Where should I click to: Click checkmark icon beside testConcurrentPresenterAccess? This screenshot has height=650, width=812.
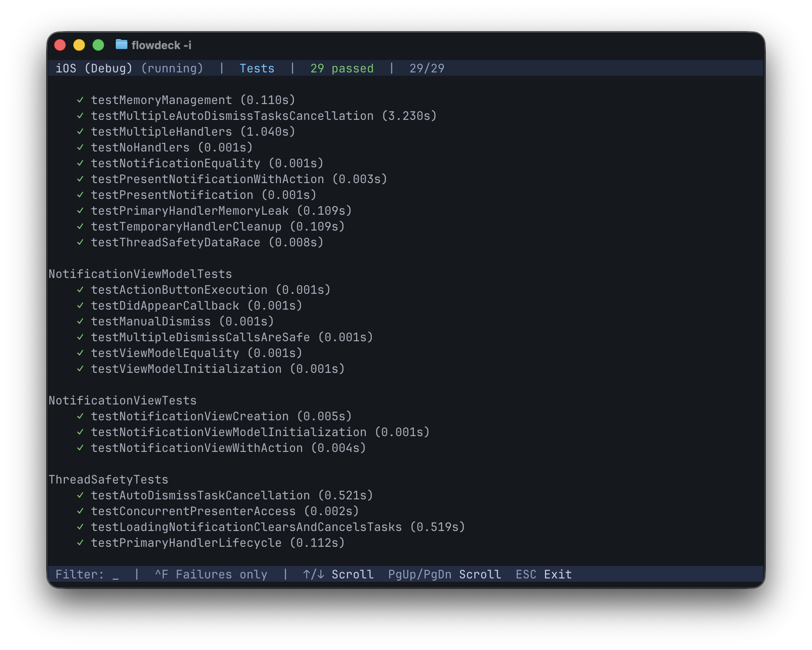pyautogui.click(x=80, y=511)
